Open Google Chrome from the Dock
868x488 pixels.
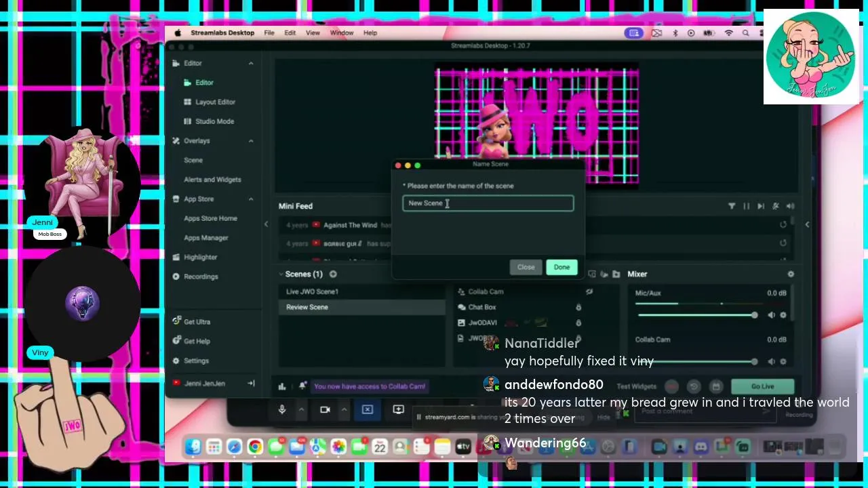(255, 447)
